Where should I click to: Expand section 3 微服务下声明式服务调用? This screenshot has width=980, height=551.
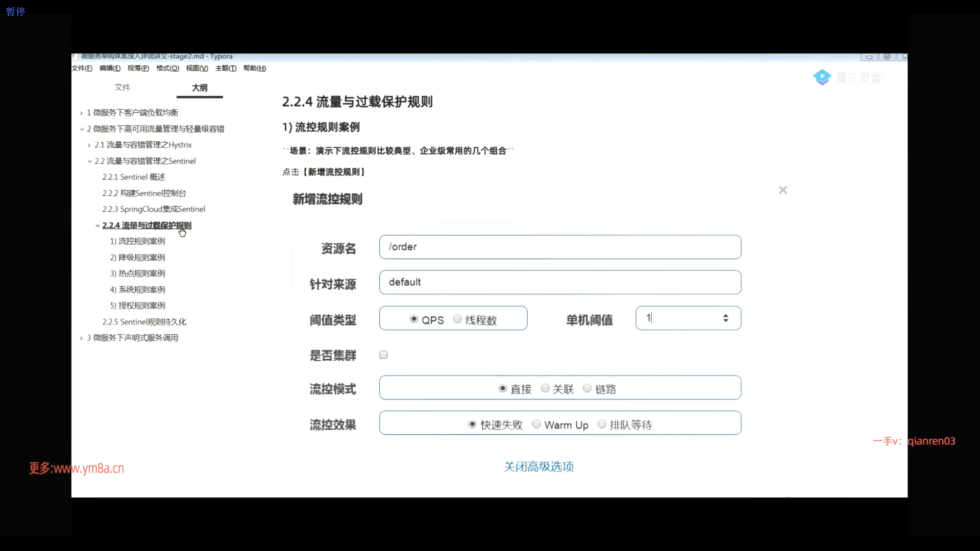(81, 338)
